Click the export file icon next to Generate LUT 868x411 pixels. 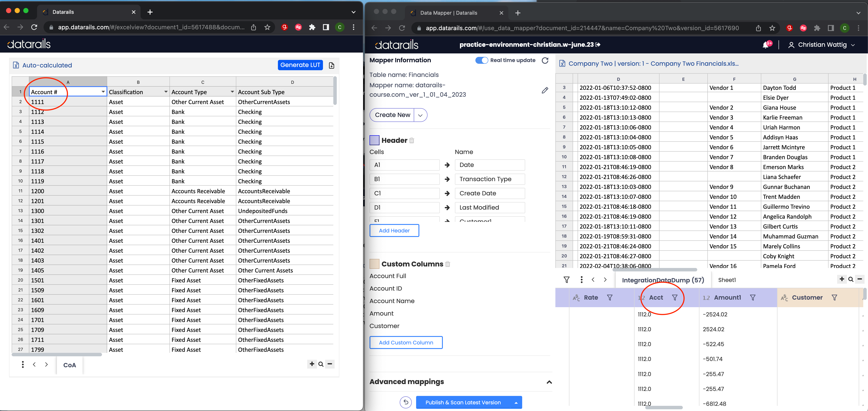click(332, 65)
